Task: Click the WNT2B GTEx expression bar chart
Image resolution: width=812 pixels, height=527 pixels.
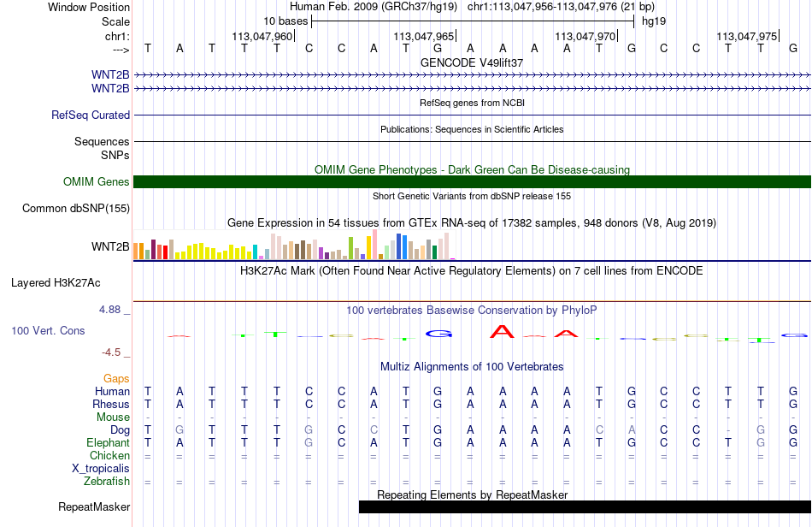Action: coord(294,245)
